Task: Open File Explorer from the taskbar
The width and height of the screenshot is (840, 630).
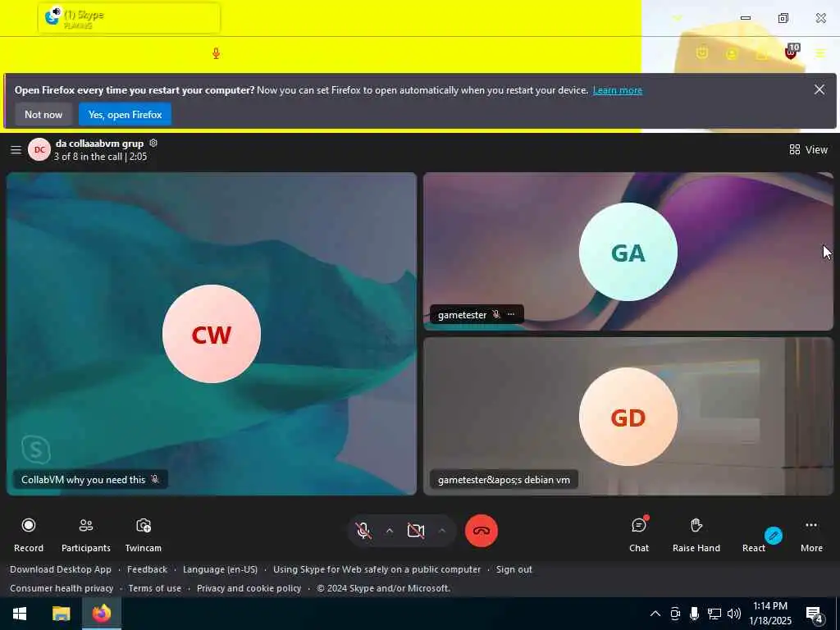Action: click(61, 614)
